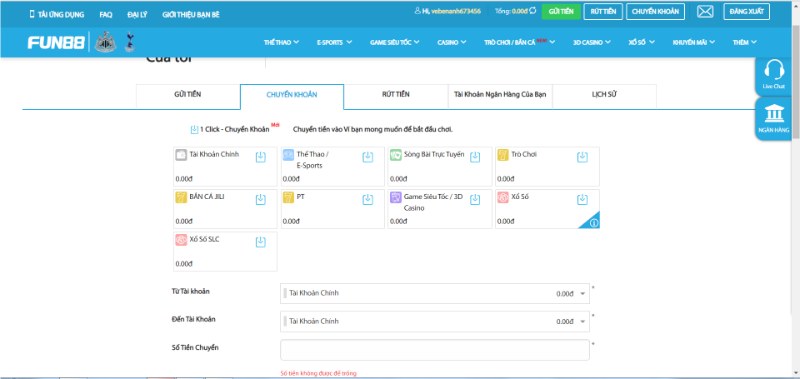Expand the CASINO menu

(452, 42)
